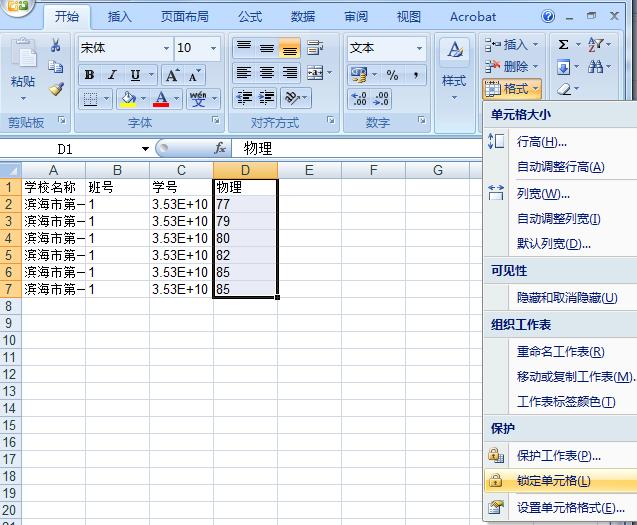Screen dimensions: 637x525
Task: Apply comma thousands separator style
Action: click(416, 75)
